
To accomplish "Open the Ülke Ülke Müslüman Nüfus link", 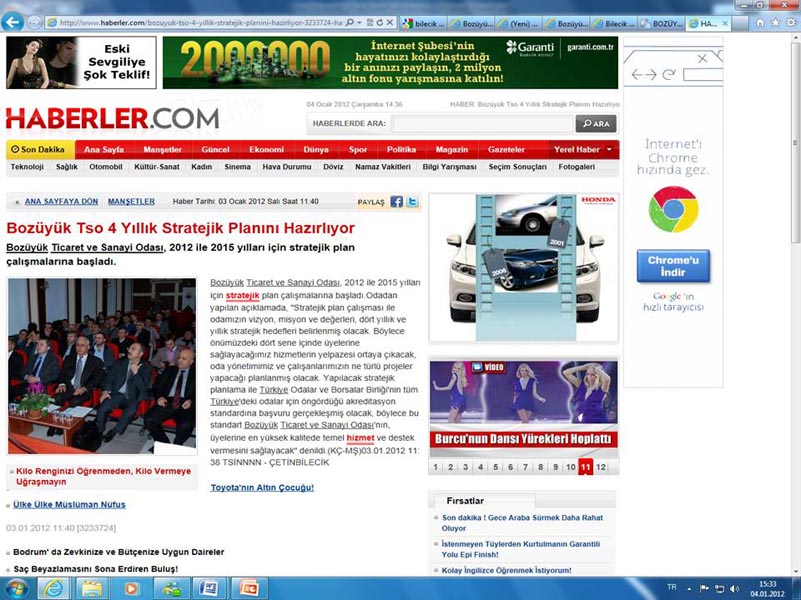I will [69, 505].
